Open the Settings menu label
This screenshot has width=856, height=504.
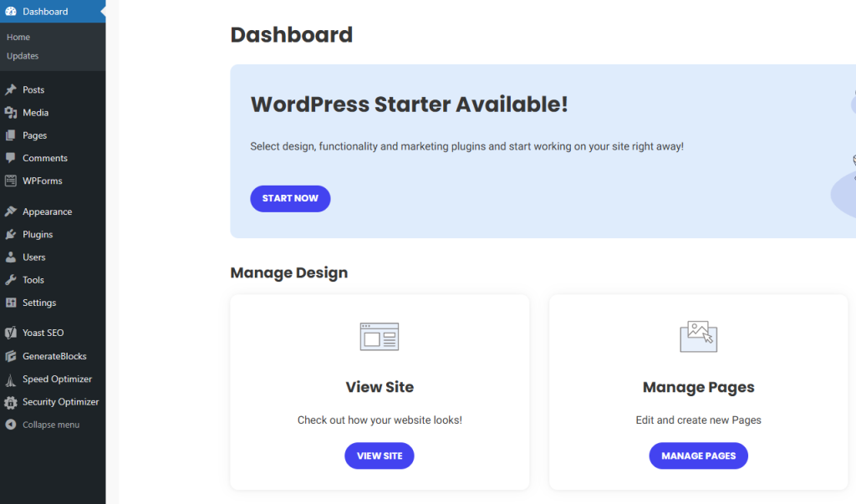click(x=39, y=303)
